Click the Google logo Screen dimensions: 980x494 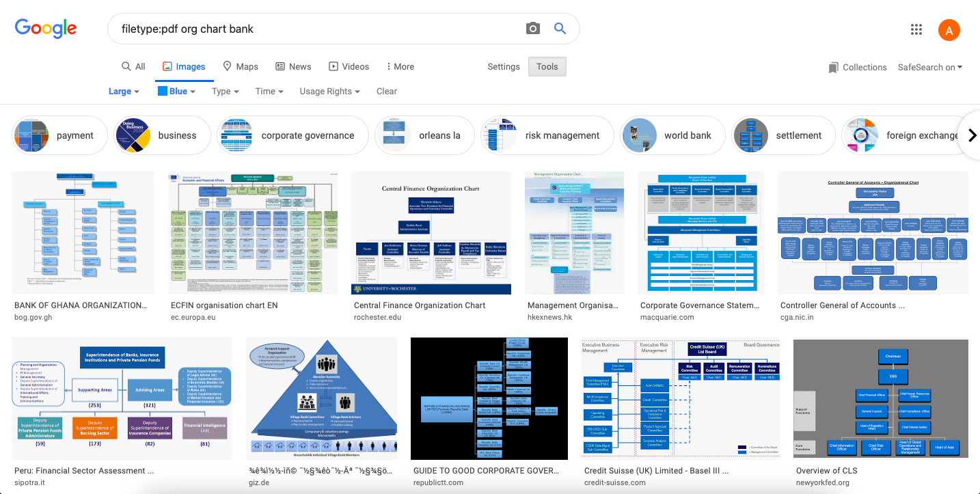tap(46, 28)
